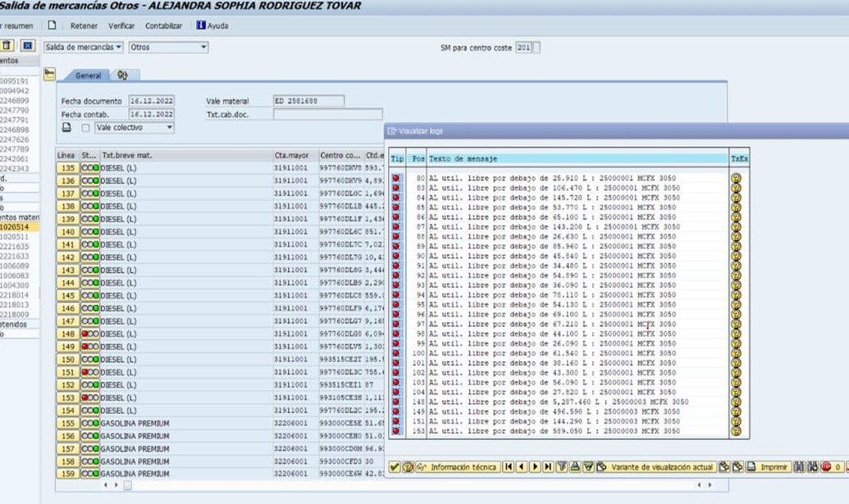
Task: Click the Contabilizar action in the toolbar
Action: click(x=164, y=25)
